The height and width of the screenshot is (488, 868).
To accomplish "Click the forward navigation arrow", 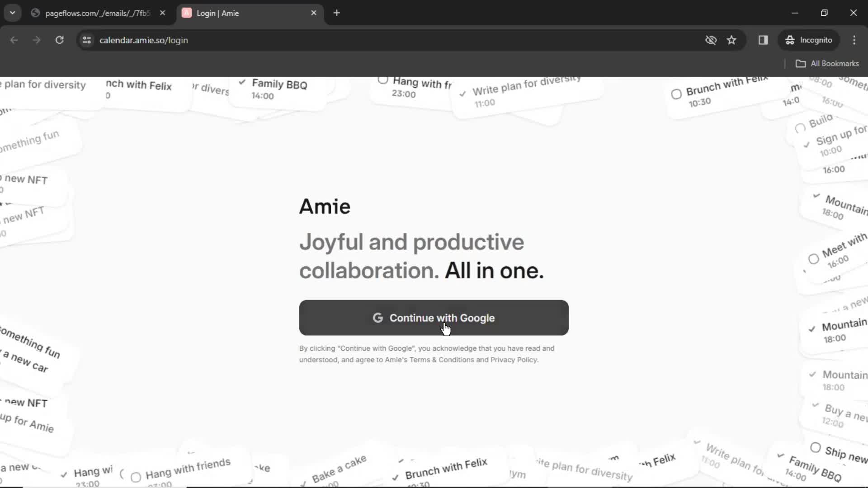I will point(36,40).
